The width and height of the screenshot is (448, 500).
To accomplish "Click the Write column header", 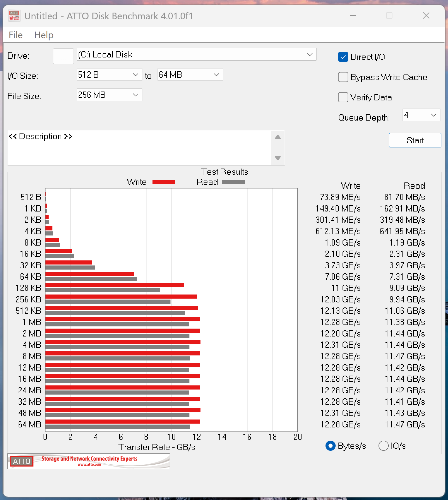I will click(x=351, y=186).
